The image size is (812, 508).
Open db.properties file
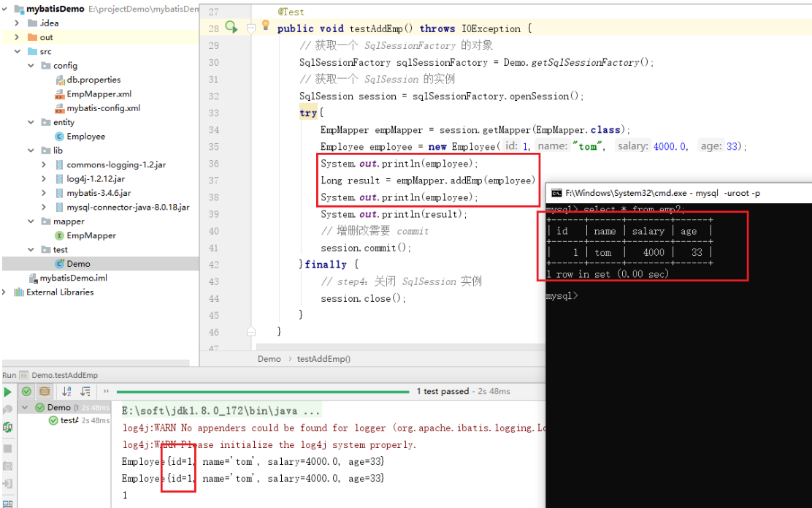tap(88, 80)
